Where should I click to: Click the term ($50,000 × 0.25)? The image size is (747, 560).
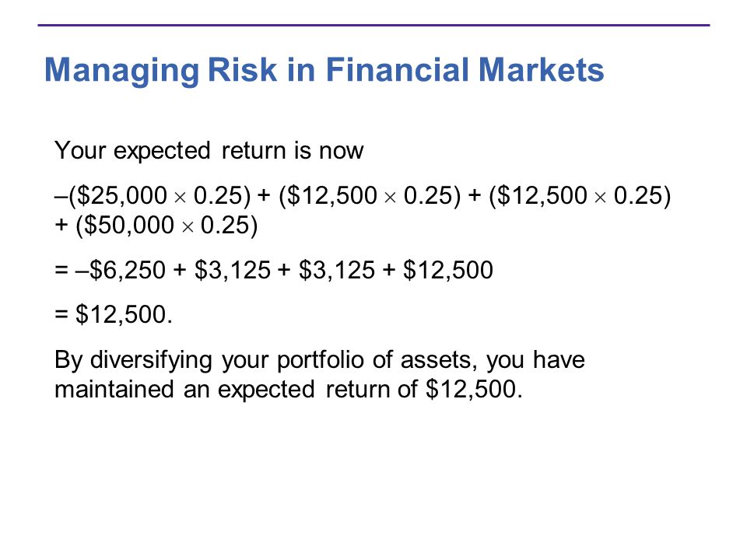pyautogui.click(x=167, y=226)
